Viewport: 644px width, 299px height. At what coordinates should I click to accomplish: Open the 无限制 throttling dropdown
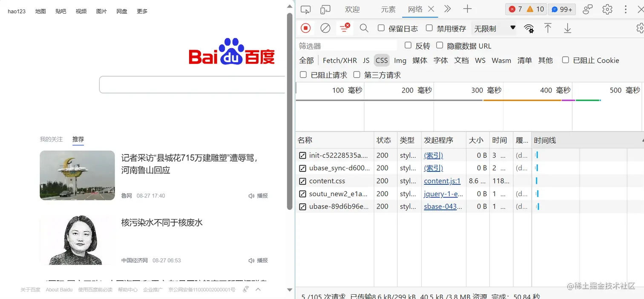tap(494, 29)
